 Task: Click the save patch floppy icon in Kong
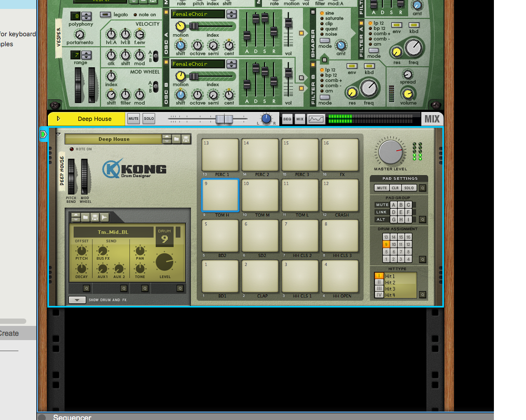click(186, 139)
